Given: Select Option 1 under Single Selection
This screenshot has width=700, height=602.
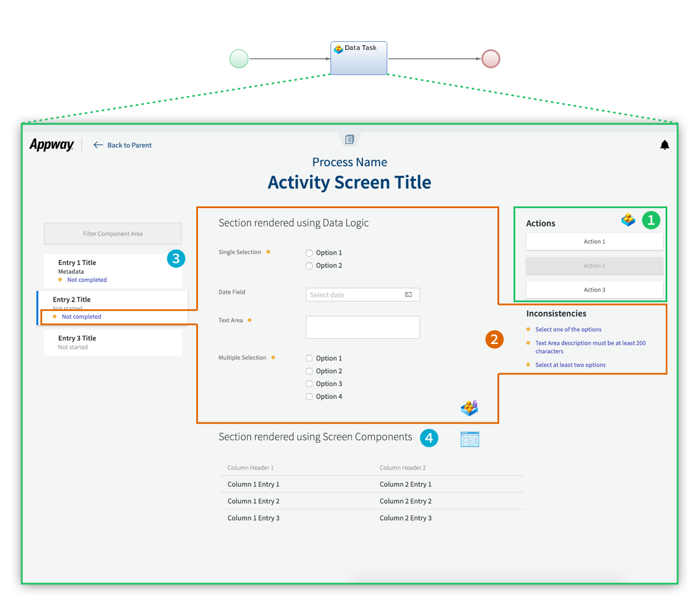Looking at the screenshot, I should pos(309,253).
